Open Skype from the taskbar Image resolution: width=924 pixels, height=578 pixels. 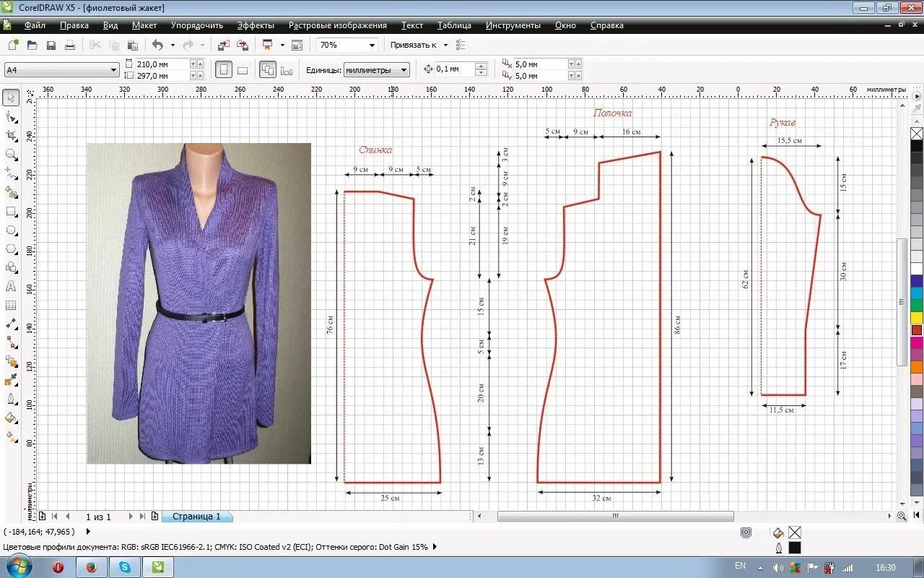point(125,567)
